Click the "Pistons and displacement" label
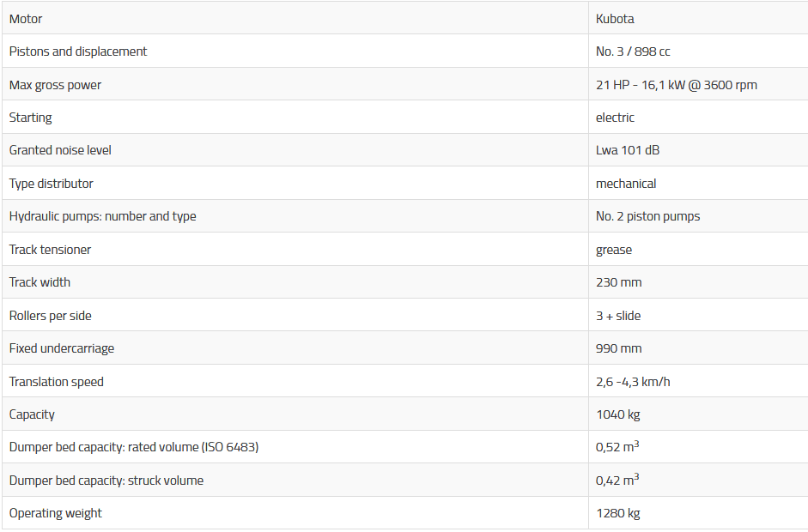The image size is (808, 532). click(x=78, y=51)
